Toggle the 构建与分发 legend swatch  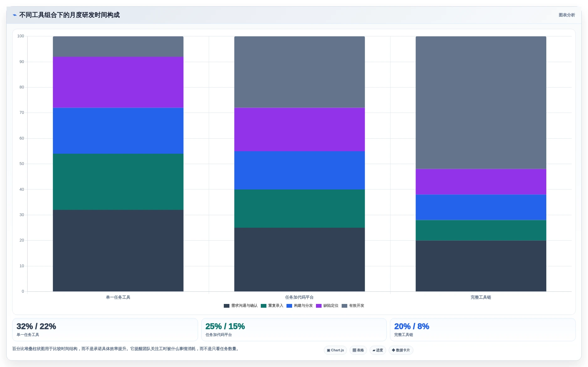289,306
